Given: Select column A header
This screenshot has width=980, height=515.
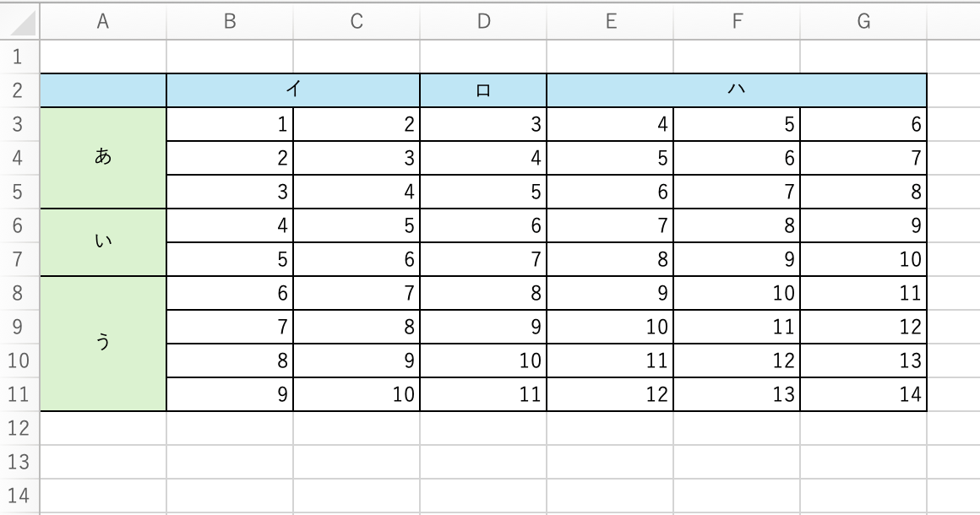Looking at the screenshot, I should click(103, 23).
